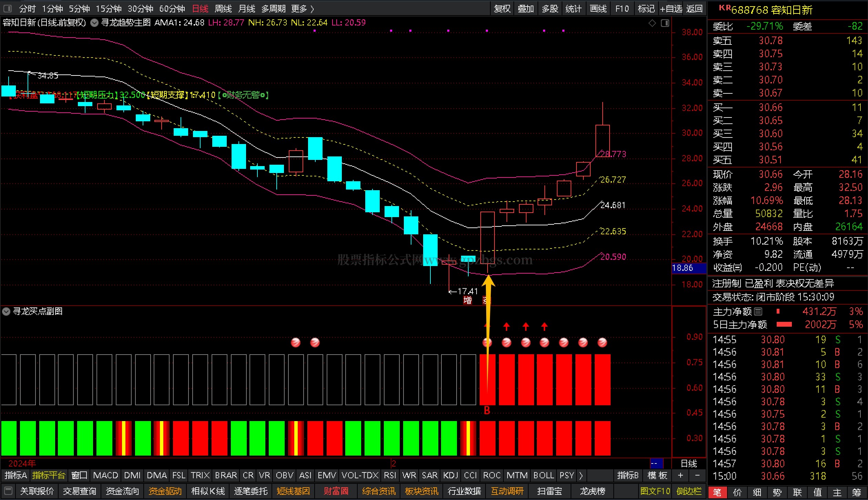Select the 势 trend tab in quote panel
The image size is (868, 500).
tap(777, 492)
